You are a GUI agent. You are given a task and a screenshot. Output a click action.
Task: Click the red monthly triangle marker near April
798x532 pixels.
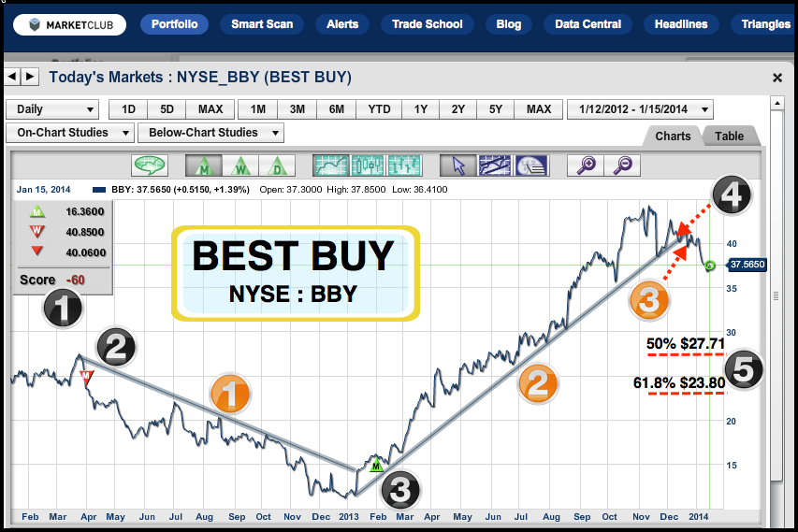tap(86, 377)
